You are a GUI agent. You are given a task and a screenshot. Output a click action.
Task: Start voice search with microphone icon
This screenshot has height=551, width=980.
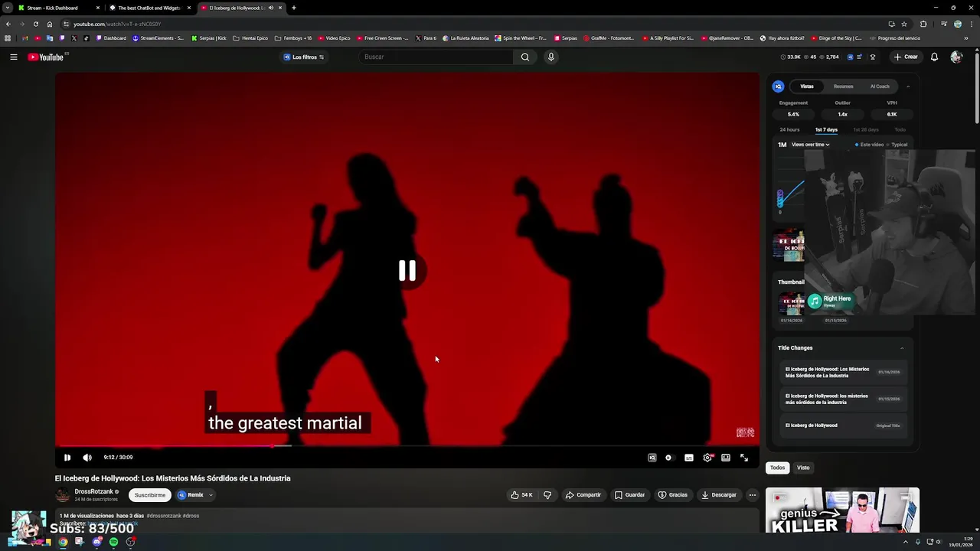[550, 57]
